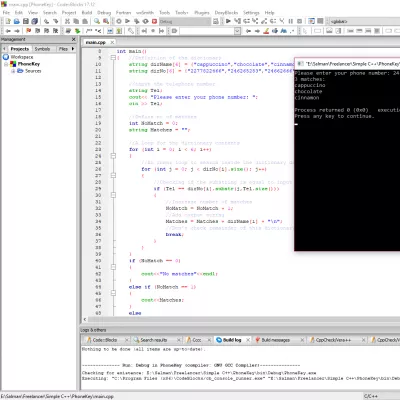Image resolution: width=400 pixels, height=400 pixels.
Task: Close the Management panel
Action: click(74, 39)
